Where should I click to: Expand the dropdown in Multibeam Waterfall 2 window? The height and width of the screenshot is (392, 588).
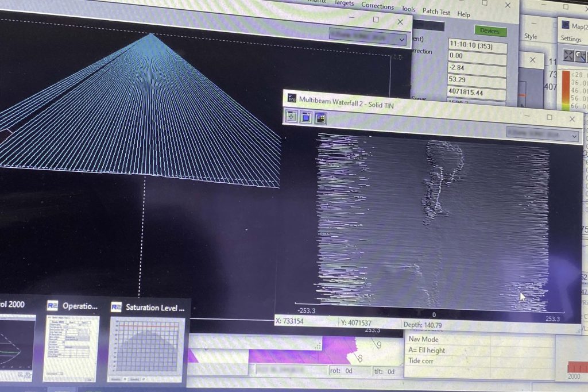point(574,136)
